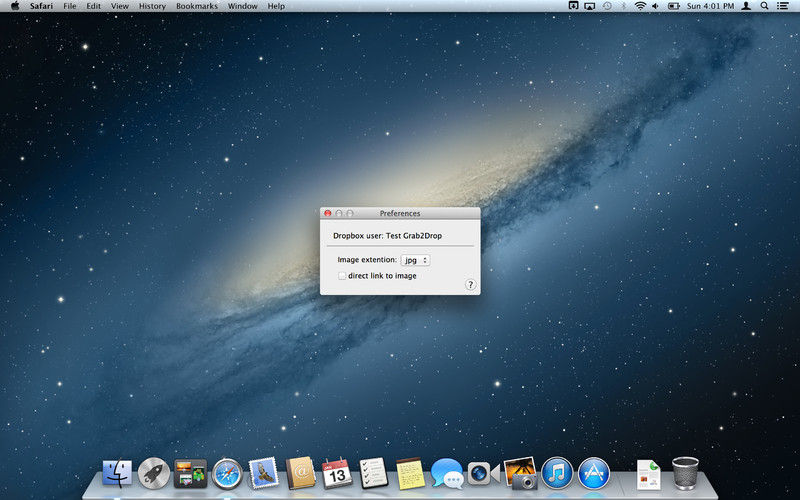Image resolution: width=800 pixels, height=500 pixels.
Task: Click the date and time clock
Action: click(710, 6)
